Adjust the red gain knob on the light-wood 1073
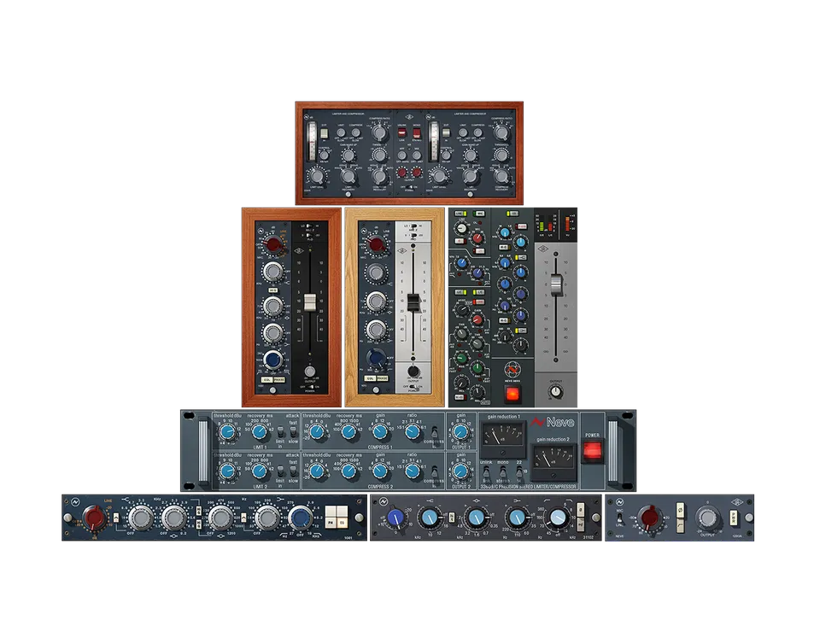Image resolution: width=820 pixels, height=644 pixels. [x=376, y=243]
